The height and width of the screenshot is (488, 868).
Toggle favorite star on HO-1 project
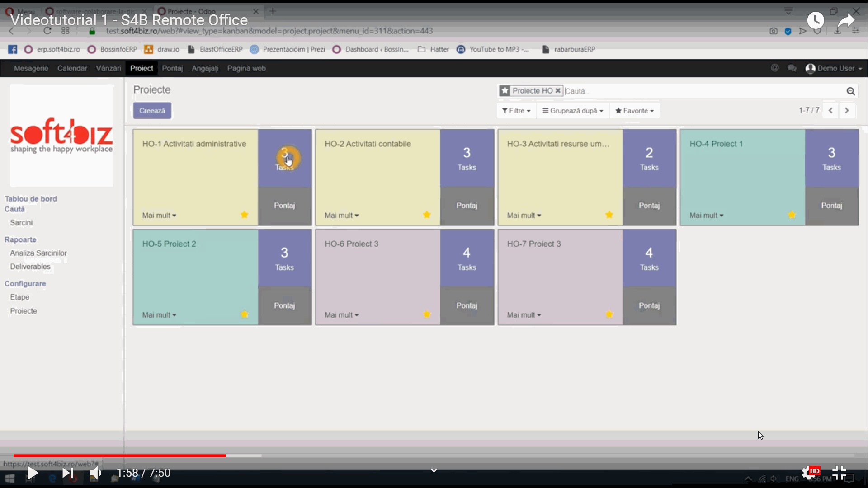(x=245, y=215)
